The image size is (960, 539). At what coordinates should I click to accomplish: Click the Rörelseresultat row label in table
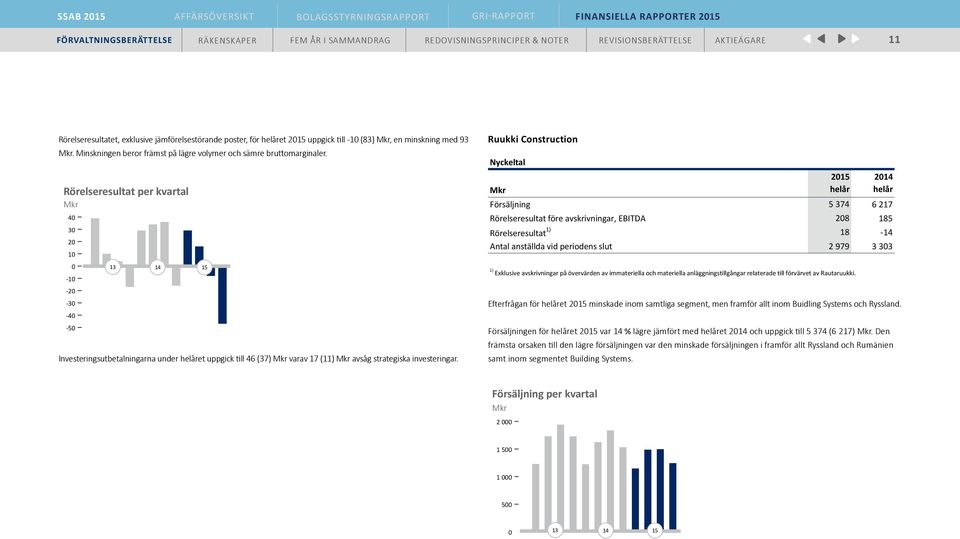click(x=520, y=232)
